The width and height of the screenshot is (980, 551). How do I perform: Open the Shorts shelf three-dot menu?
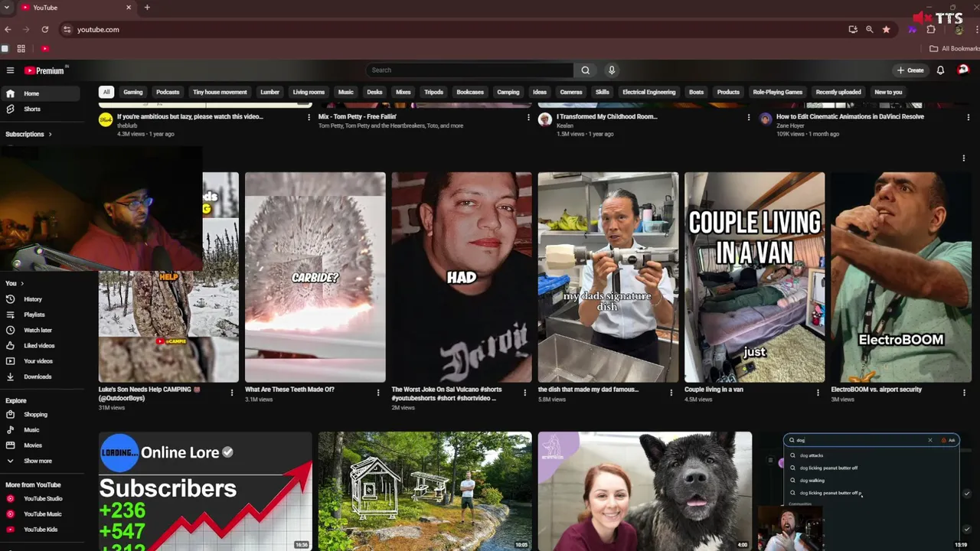(963, 158)
